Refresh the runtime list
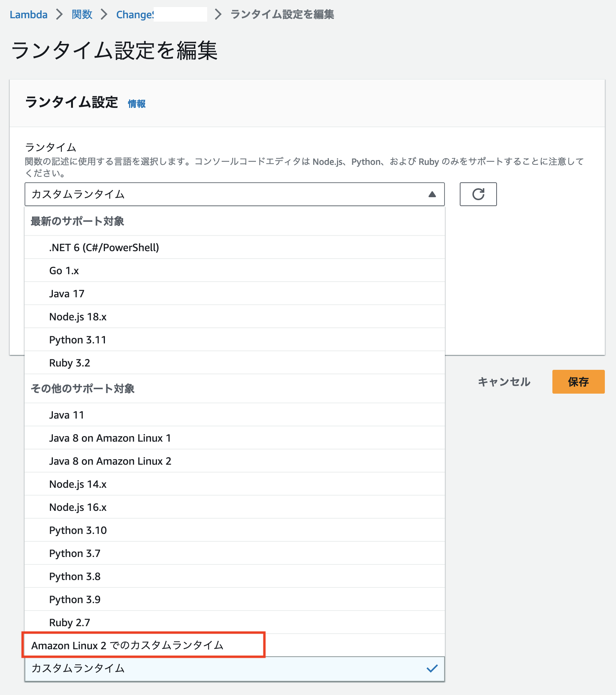 tap(478, 194)
